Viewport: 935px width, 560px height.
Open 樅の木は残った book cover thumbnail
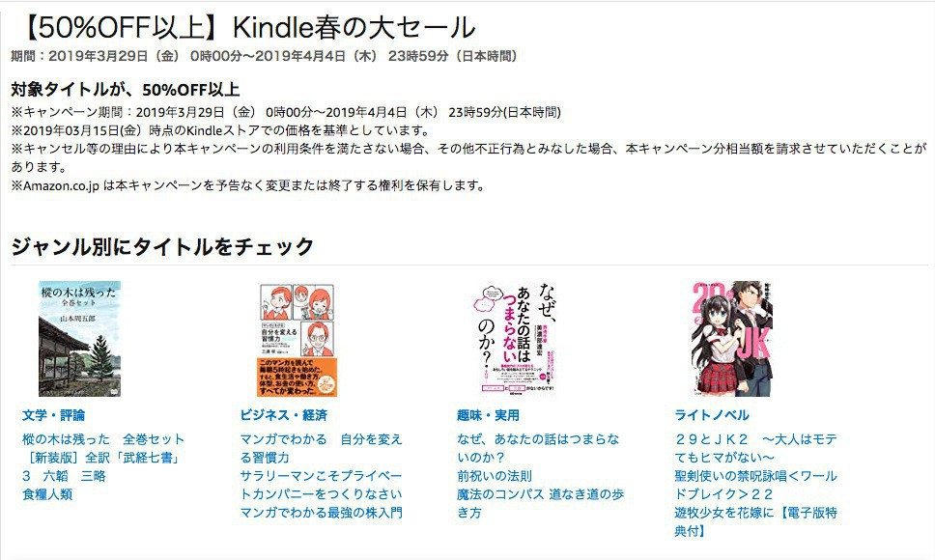tap(79, 338)
